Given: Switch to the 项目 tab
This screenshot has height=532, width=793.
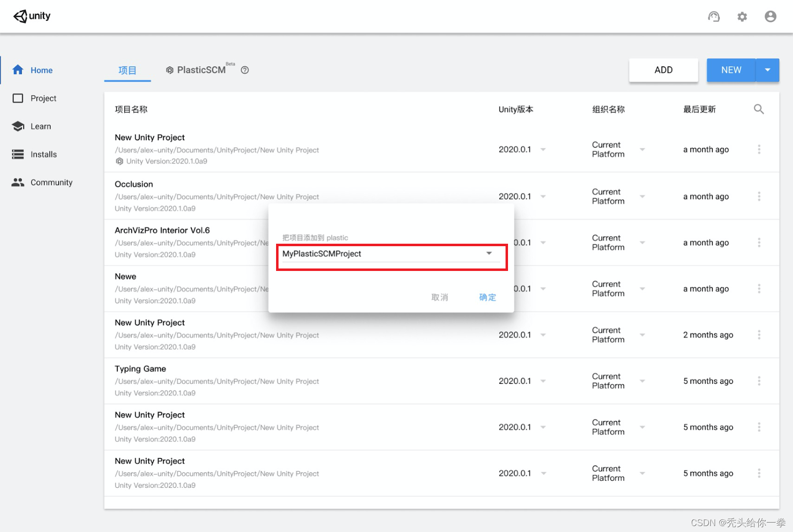Looking at the screenshot, I should (x=127, y=70).
